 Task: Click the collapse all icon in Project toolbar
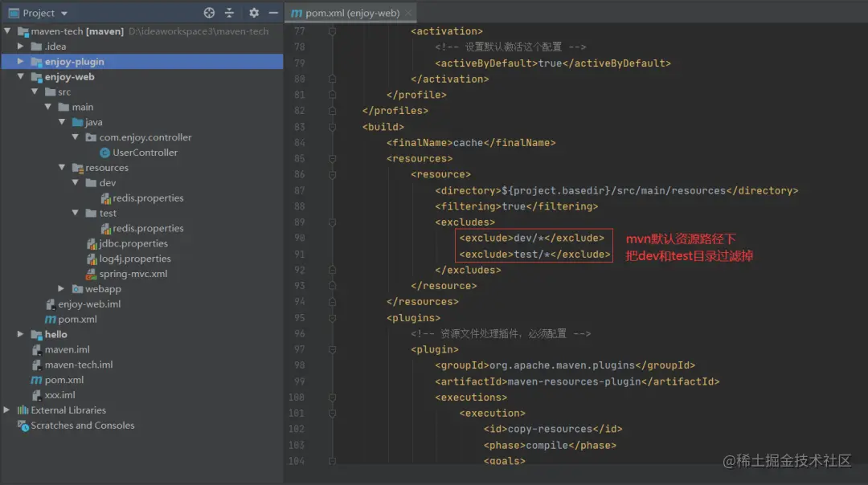coord(229,13)
